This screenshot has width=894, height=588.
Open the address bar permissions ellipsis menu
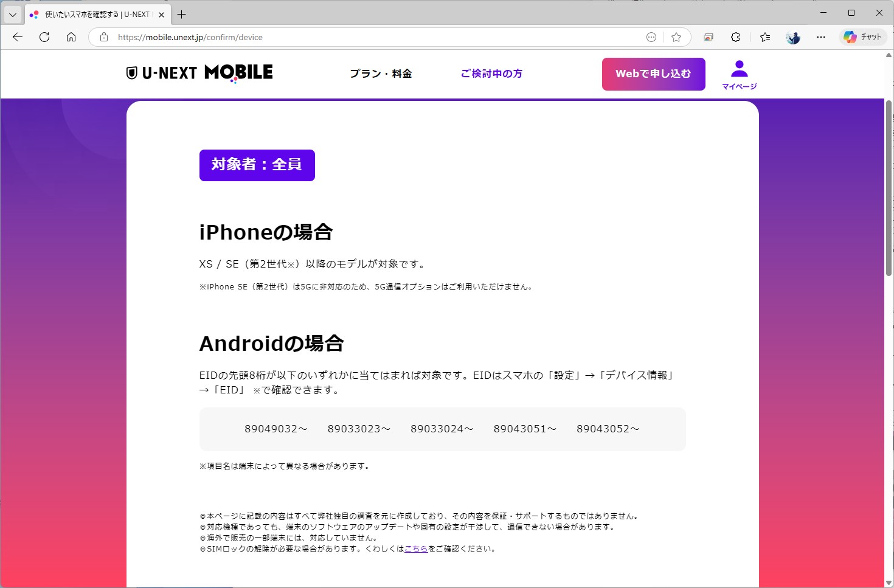651,37
